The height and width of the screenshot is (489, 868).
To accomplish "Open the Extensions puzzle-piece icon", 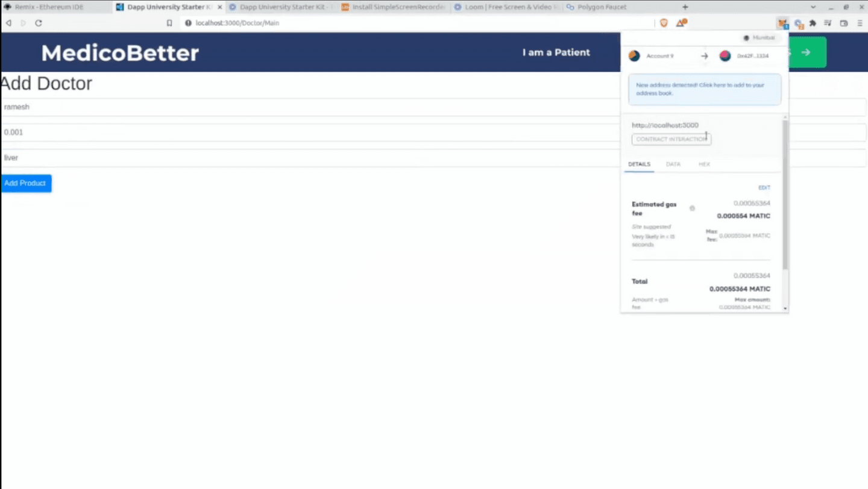I will pos(813,23).
